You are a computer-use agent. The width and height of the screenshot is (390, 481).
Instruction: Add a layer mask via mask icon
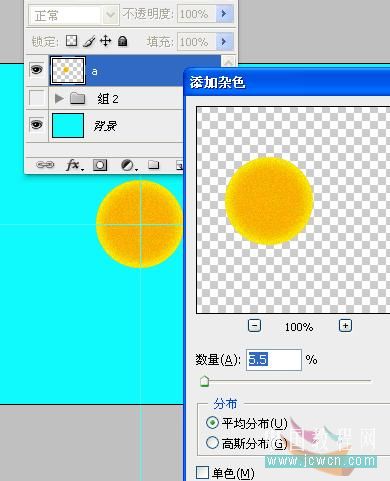100,165
